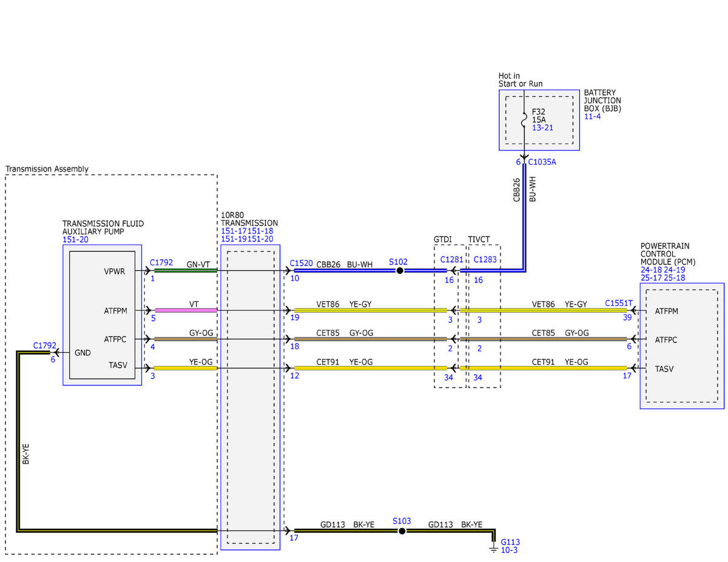
Task: Open the 25-17 PCM page reference
Action: point(652,278)
